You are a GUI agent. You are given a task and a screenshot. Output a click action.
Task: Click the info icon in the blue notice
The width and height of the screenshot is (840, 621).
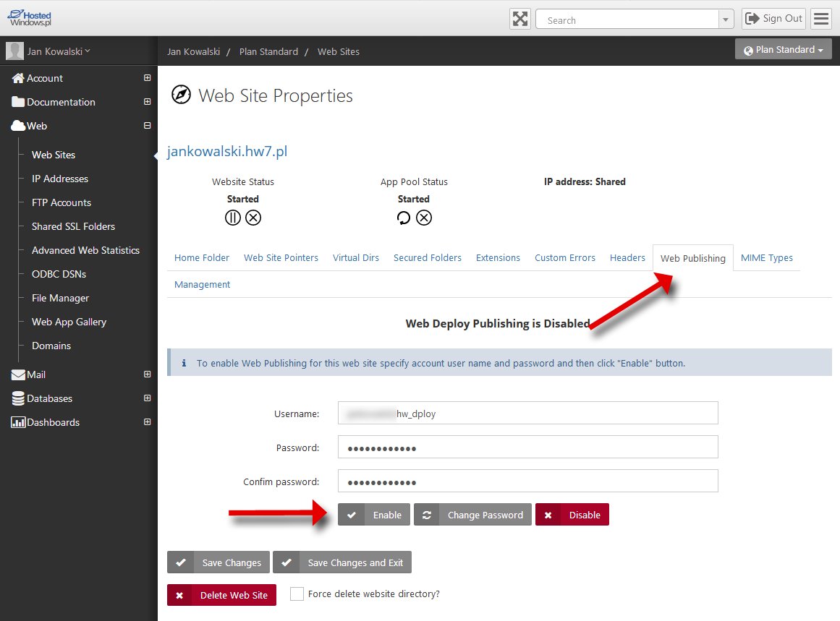(184, 363)
